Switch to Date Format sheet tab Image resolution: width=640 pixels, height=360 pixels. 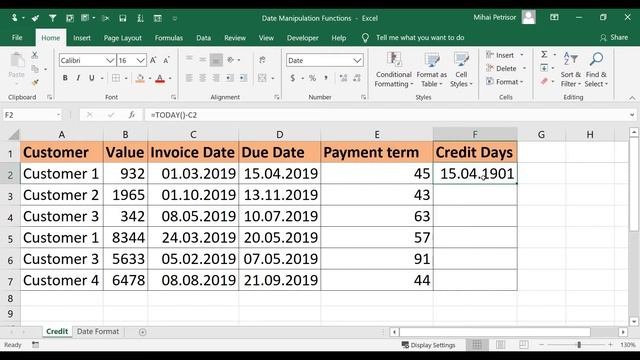click(98, 331)
